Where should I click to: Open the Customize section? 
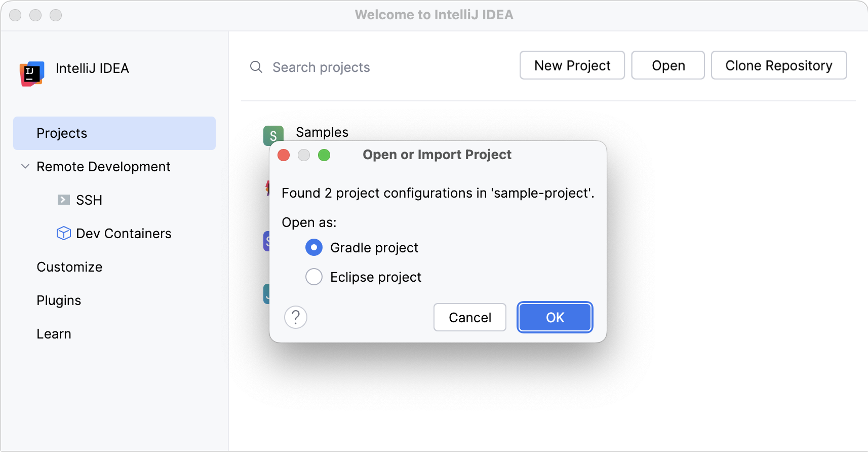pos(69,267)
